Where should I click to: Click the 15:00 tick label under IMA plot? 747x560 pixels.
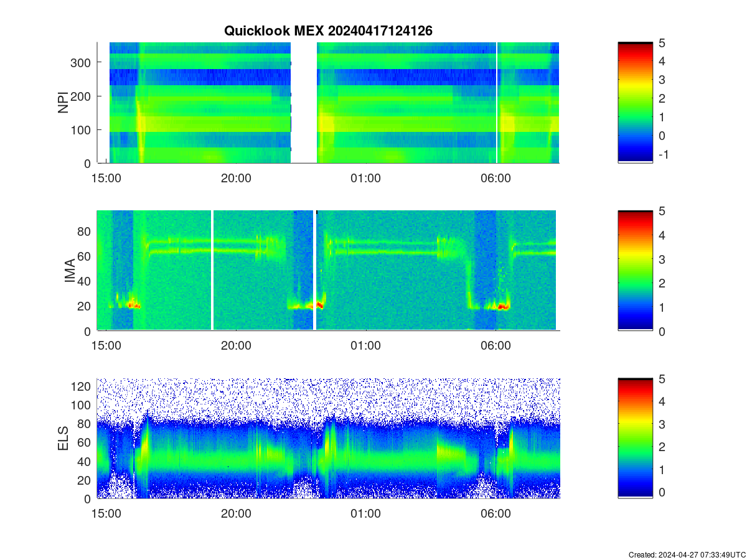[106, 346]
